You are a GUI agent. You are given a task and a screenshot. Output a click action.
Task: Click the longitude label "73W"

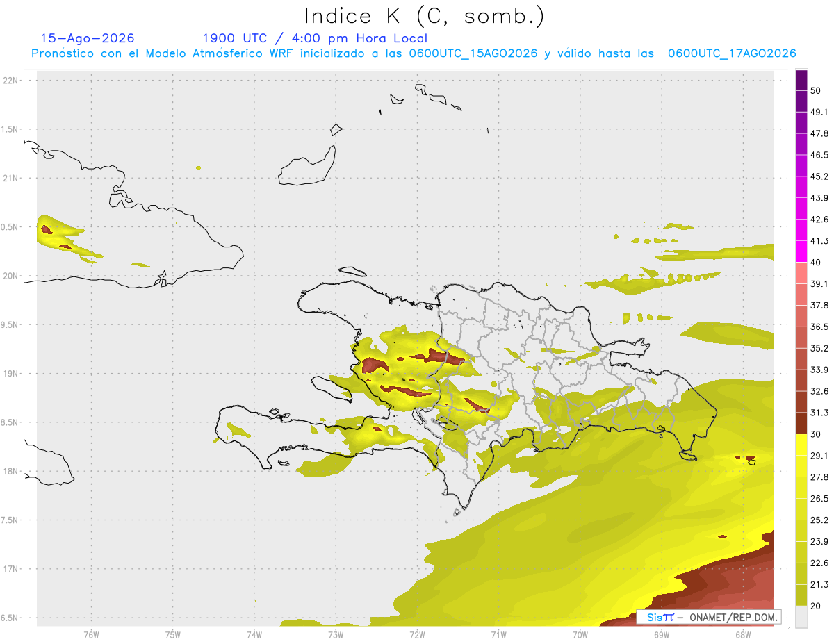coord(336,635)
